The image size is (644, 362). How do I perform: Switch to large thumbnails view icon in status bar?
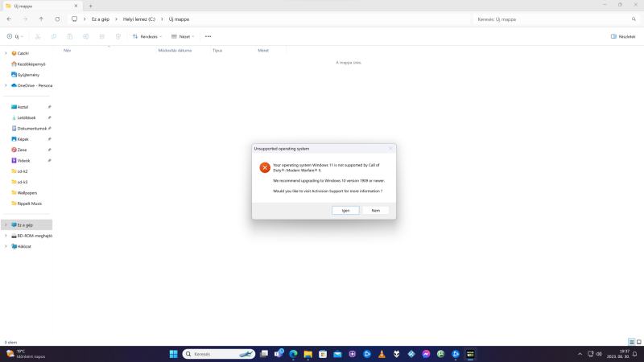639,342
